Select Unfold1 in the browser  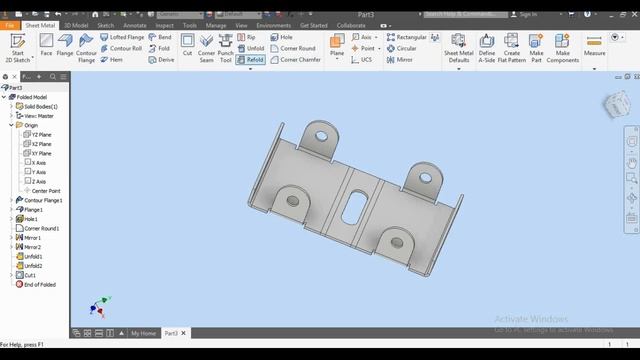tap(29, 257)
